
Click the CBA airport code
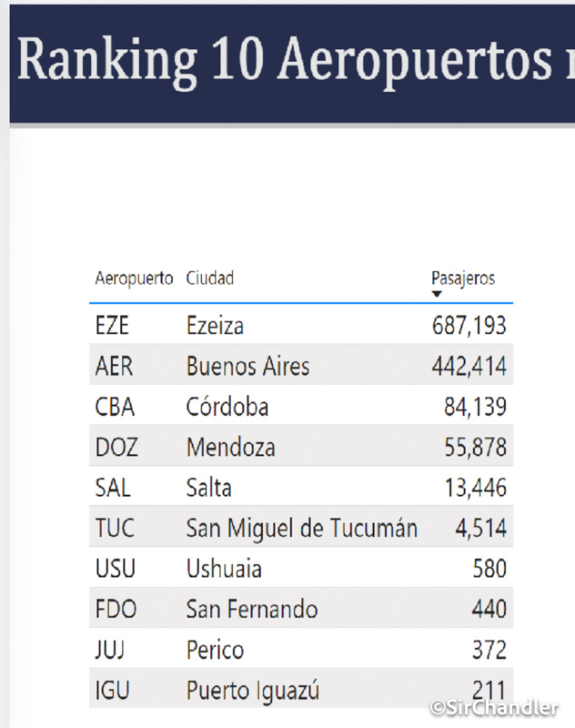tap(115, 407)
